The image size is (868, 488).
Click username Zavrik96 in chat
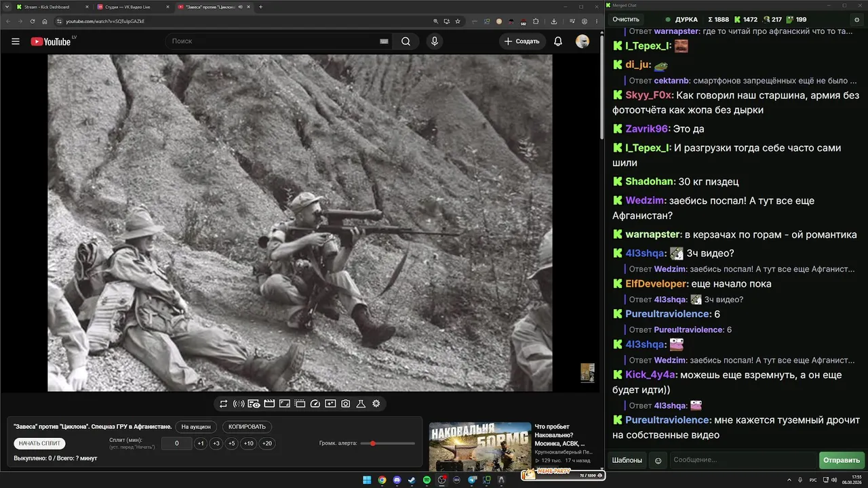pos(647,129)
